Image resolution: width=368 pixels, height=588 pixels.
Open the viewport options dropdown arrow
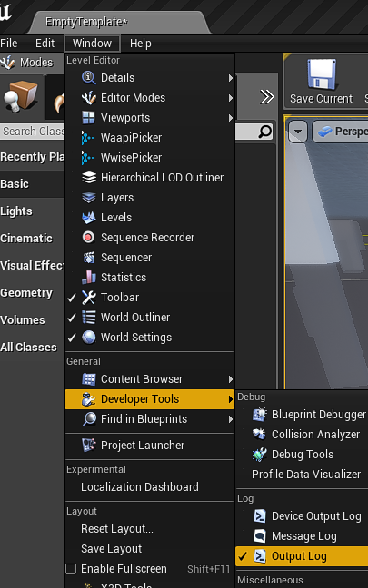298,132
